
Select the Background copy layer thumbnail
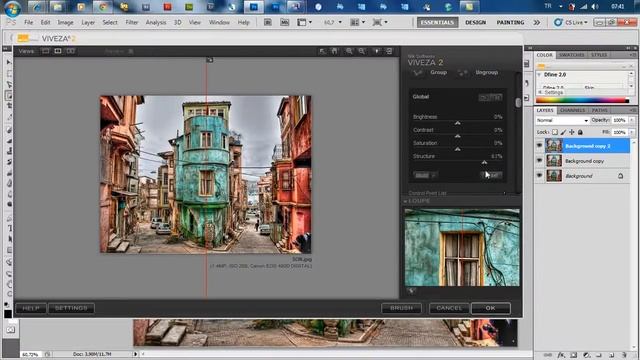(x=554, y=161)
